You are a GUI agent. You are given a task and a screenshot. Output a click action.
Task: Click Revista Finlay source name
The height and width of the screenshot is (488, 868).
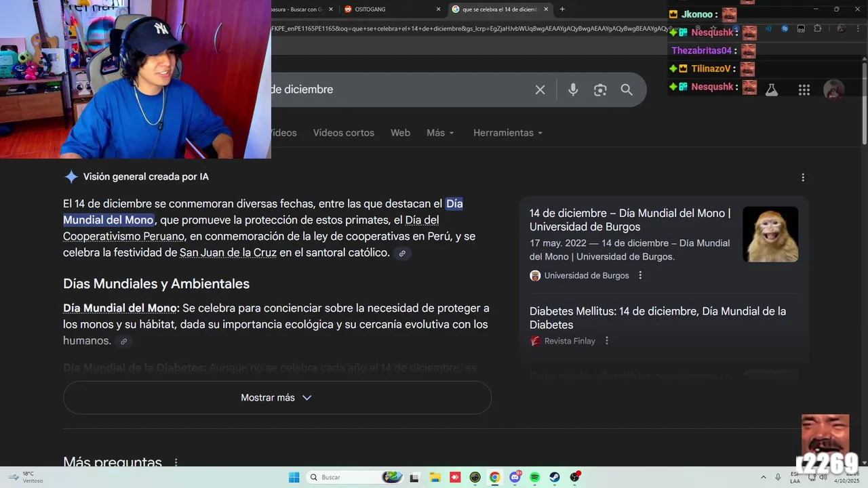[570, 341]
